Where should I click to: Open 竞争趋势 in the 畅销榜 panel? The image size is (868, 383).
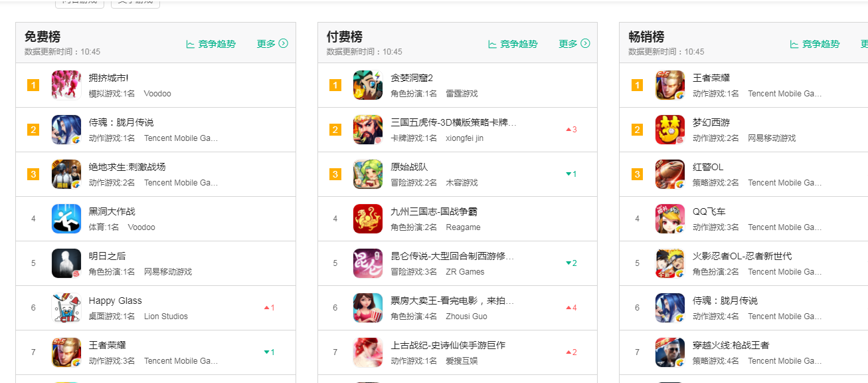coord(815,44)
